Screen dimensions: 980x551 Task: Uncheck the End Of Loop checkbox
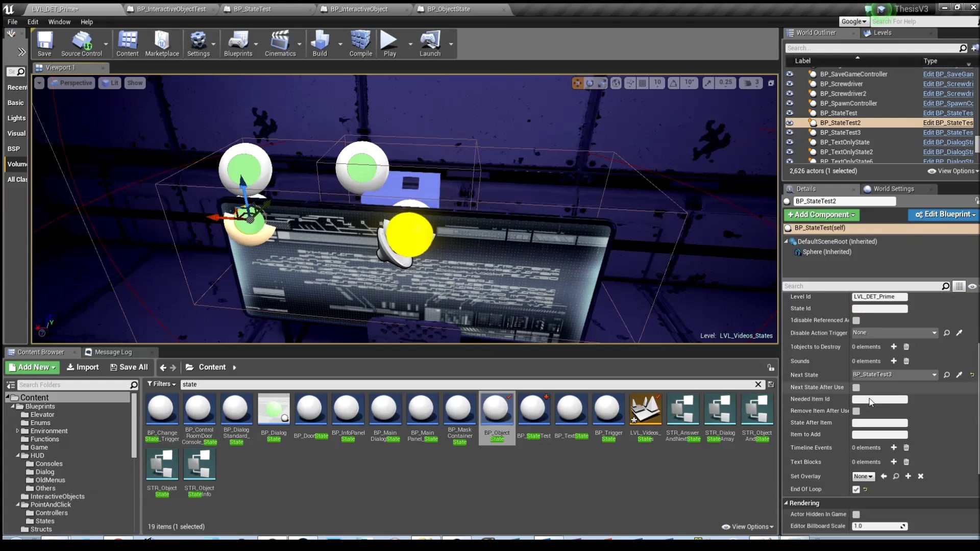(x=856, y=489)
